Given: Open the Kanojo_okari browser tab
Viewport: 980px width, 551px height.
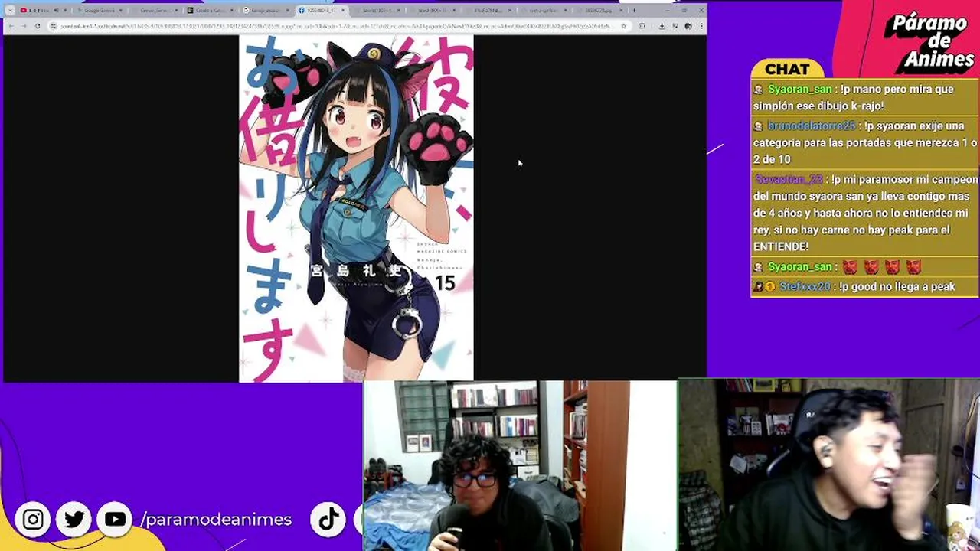Looking at the screenshot, I should [x=265, y=11].
